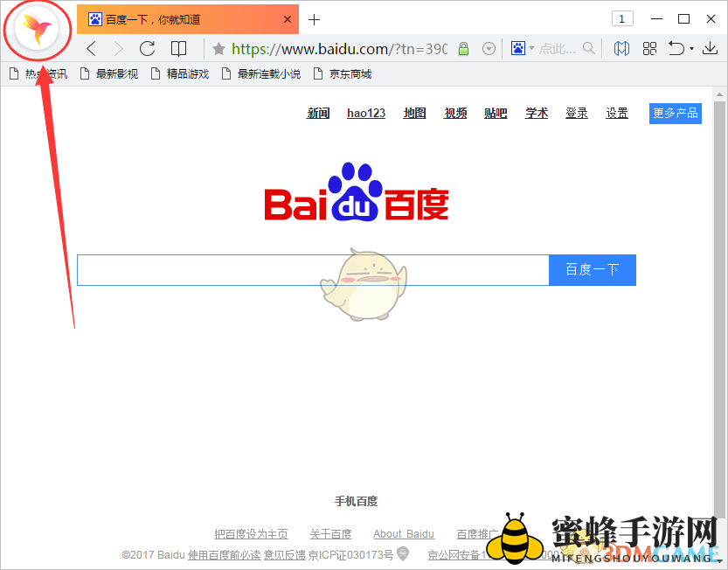
Task: Click the toolbar search input box
Action: pos(558,48)
